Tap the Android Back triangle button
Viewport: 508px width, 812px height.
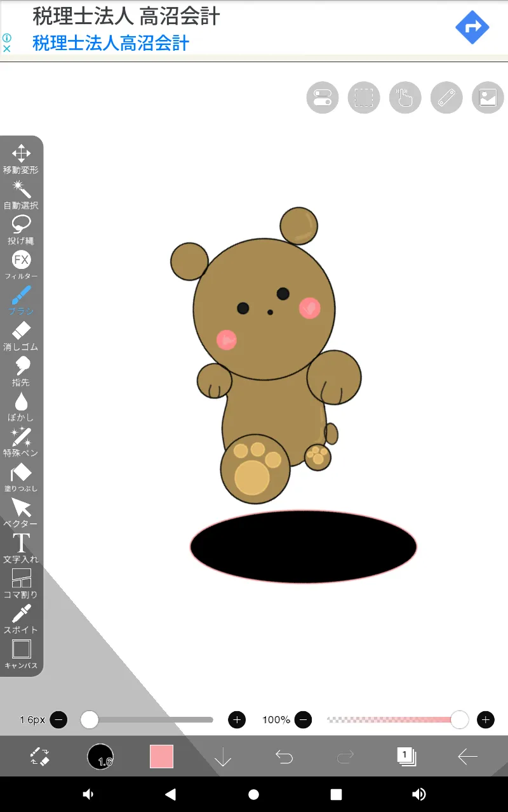coord(170,794)
